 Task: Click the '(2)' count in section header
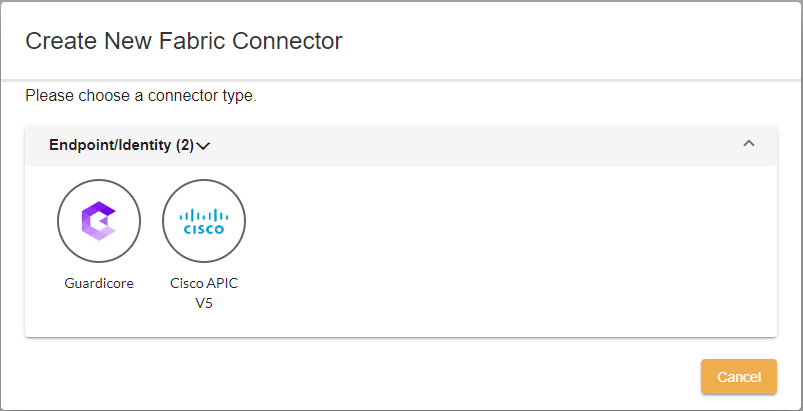(185, 145)
